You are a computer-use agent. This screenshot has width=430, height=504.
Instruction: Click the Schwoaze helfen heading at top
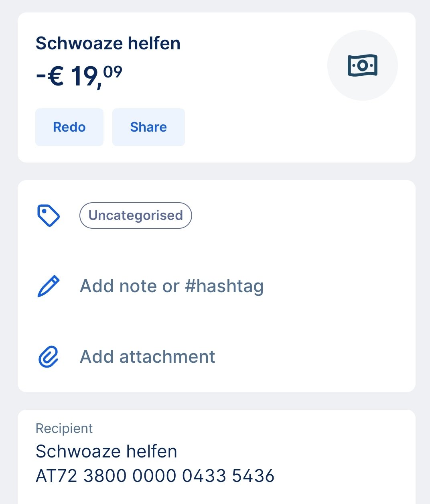pos(108,43)
